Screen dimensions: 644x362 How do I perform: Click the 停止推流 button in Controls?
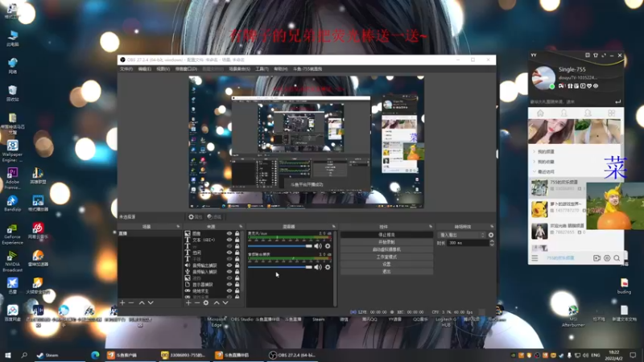(x=386, y=235)
